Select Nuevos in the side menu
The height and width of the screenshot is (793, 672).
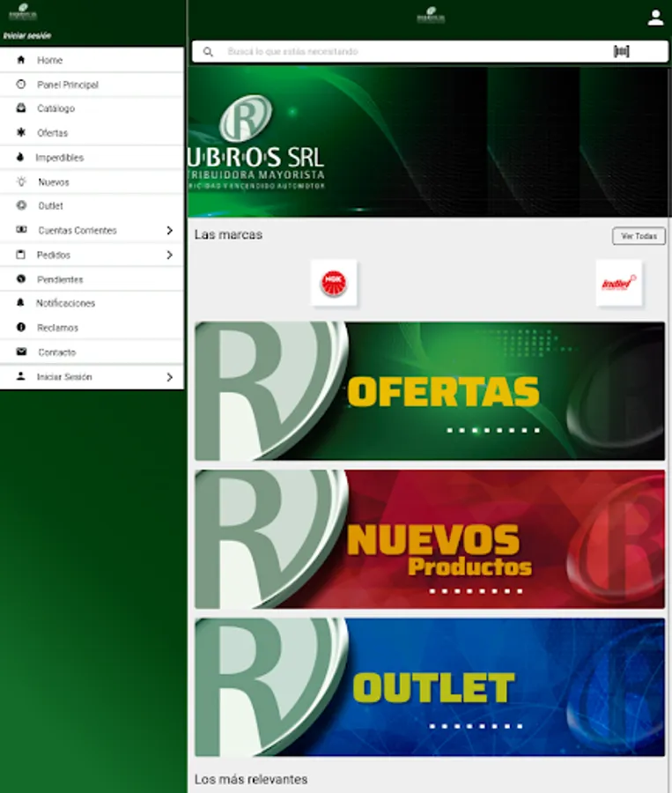click(92, 182)
